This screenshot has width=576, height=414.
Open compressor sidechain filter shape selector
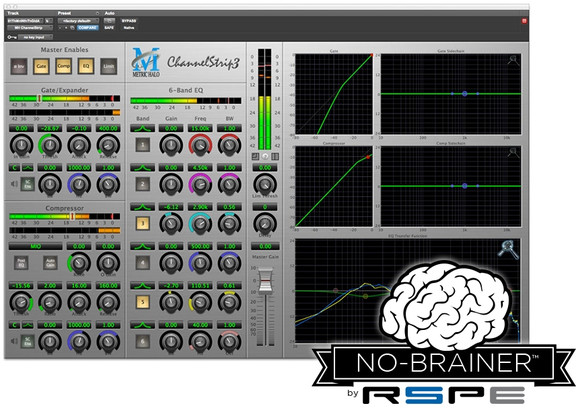[x=28, y=325]
